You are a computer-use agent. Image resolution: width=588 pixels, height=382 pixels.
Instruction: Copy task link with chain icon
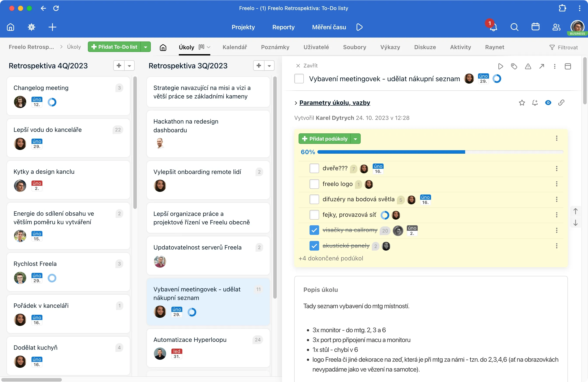(561, 103)
